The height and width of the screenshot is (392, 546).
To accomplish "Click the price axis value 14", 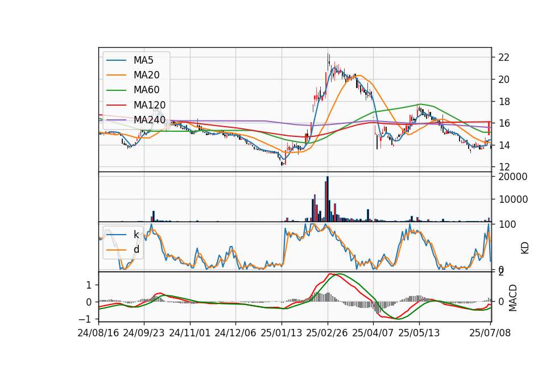I will tap(504, 145).
